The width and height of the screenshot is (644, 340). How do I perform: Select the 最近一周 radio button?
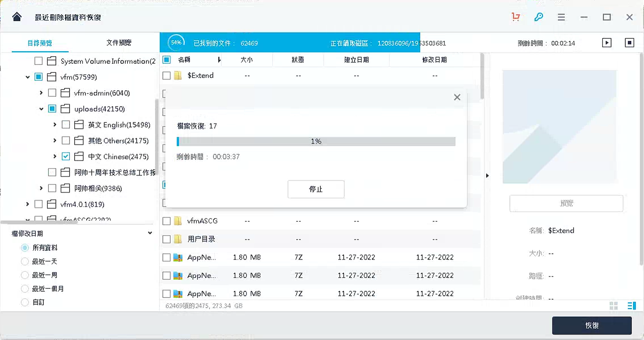coord(25,275)
